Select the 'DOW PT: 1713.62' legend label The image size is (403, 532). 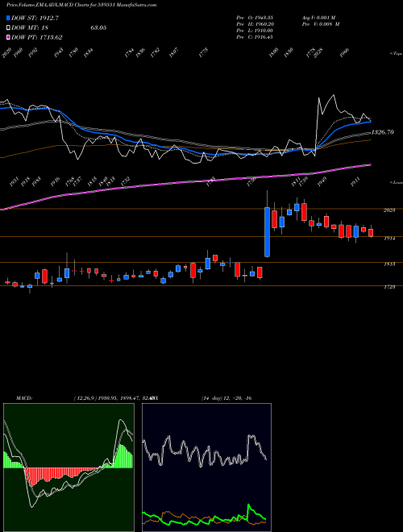tap(37, 38)
